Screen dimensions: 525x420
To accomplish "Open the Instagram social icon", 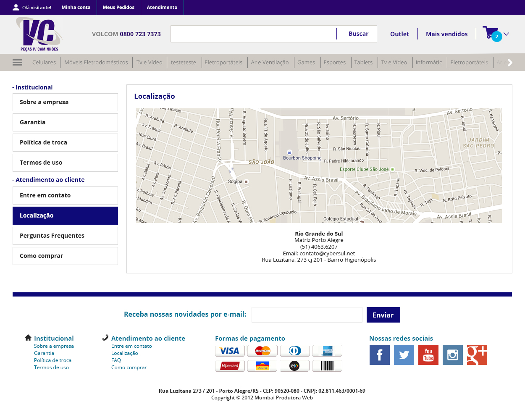I will point(452,355).
